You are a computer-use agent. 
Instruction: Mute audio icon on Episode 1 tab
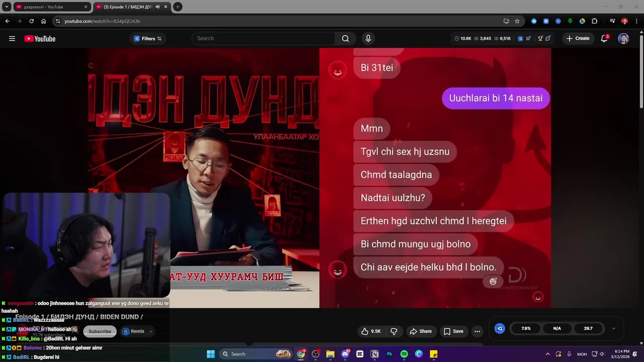click(x=157, y=7)
